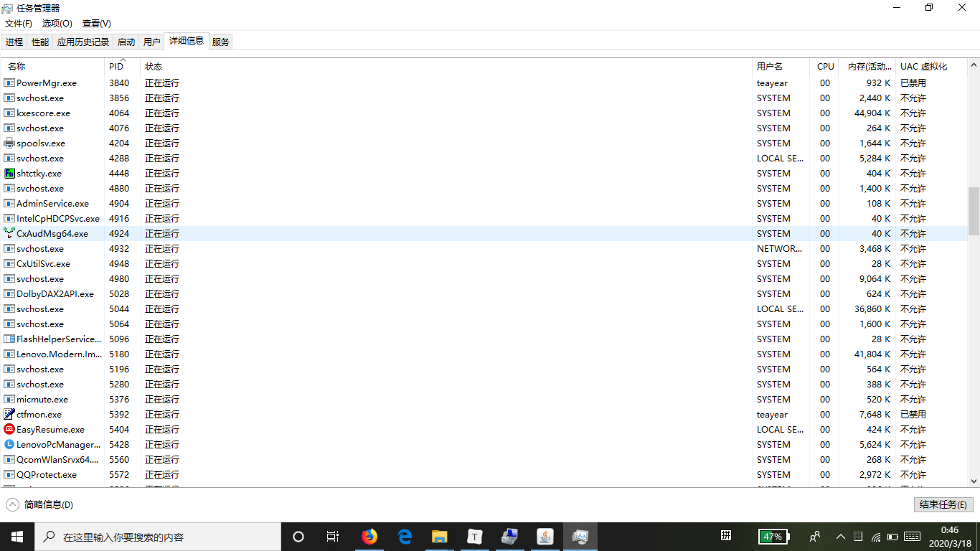Sort by the 名称 column header
Screen dimensions: 980x551
53,66
